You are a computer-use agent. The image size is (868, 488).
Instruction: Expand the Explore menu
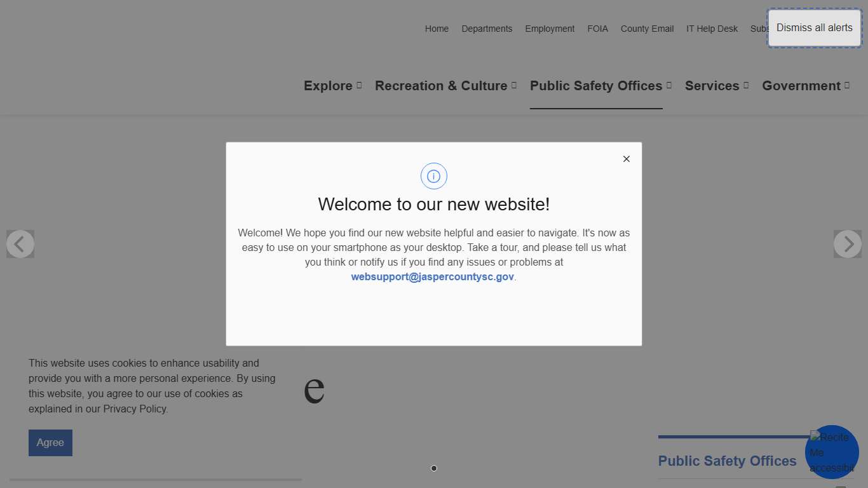(332, 86)
